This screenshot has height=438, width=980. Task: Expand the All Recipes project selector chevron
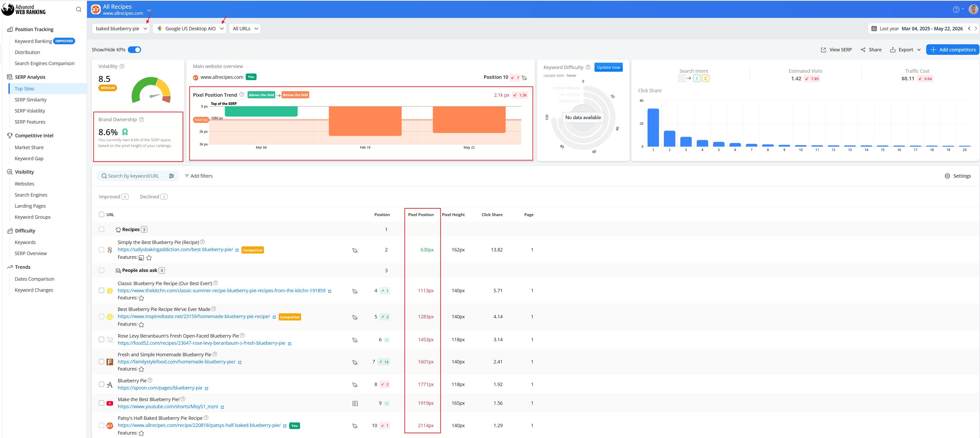click(x=149, y=10)
